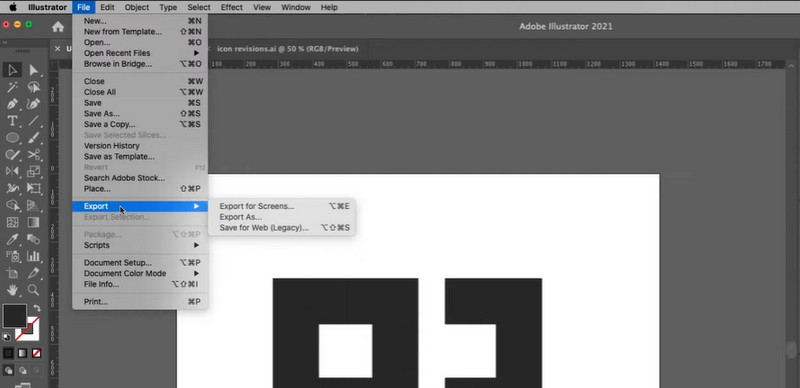
Task: Select the Eyedropper tool
Action: coord(12,239)
